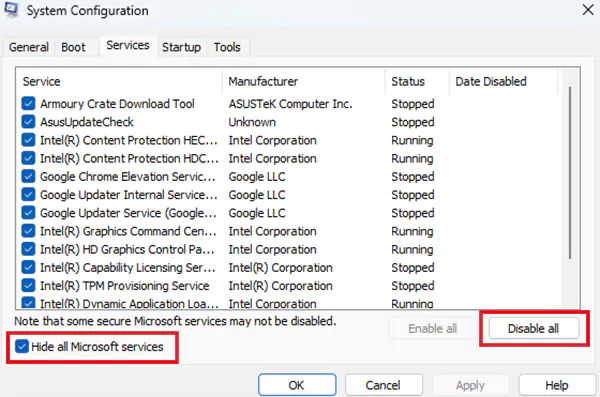Sort list by Service column header
Viewport: 600px width, 397px height.
click(119, 81)
